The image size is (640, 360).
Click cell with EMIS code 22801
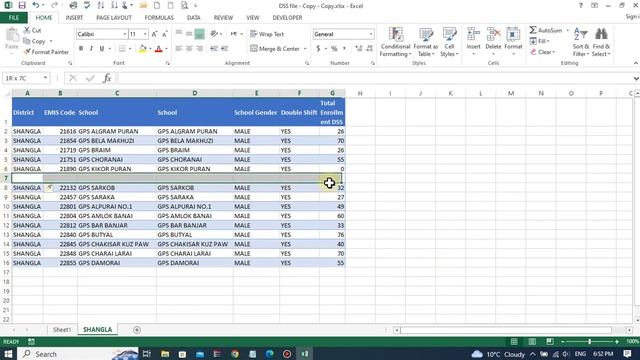pyautogui.click(x=60, y=207)
